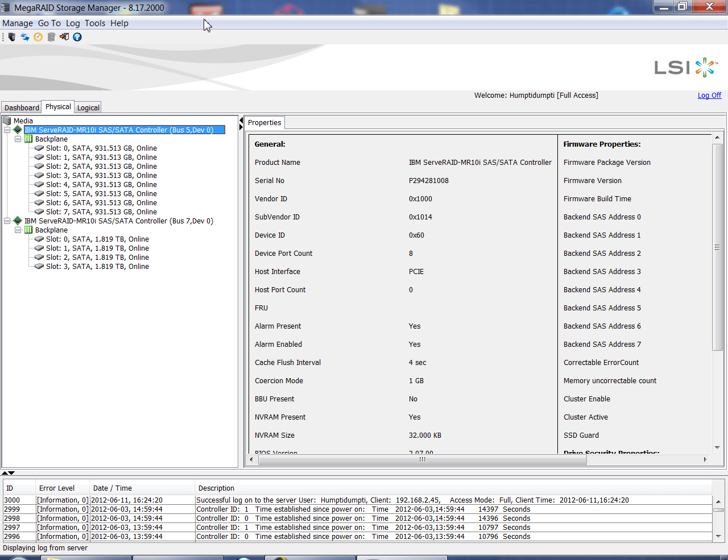The image size is (728, 560).
Task: Click the Media root tree label
Action: click(23, 121)
